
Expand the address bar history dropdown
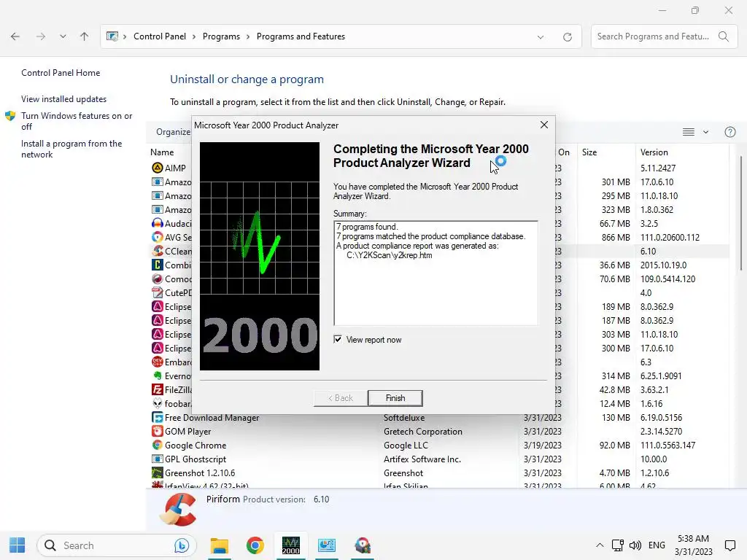tap(541, 36)
